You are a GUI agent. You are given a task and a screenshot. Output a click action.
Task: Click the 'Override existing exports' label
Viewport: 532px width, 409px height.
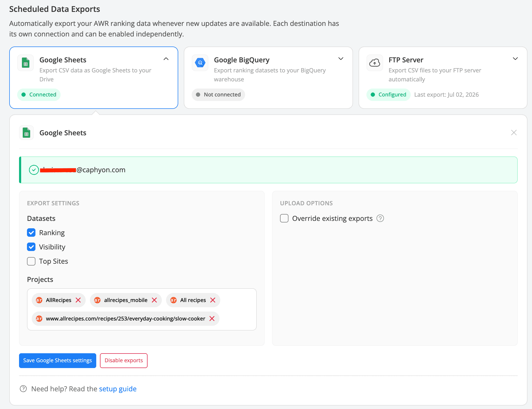coord(332,219)
